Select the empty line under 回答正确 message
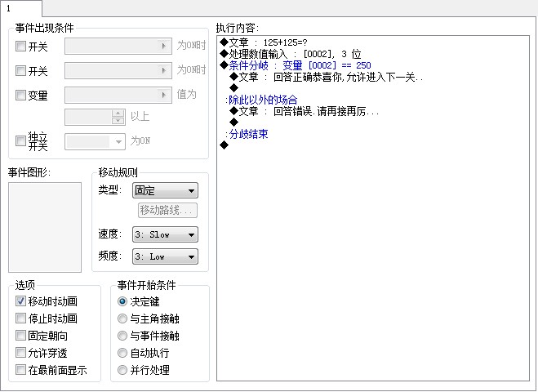538x392 pixels. (x=234, y=88)
